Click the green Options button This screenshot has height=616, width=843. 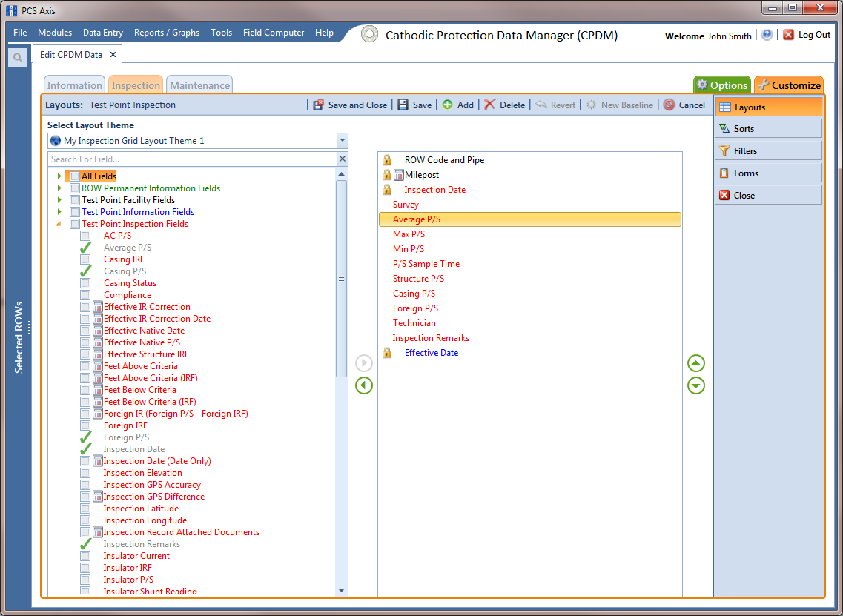(x=722, y=85)
